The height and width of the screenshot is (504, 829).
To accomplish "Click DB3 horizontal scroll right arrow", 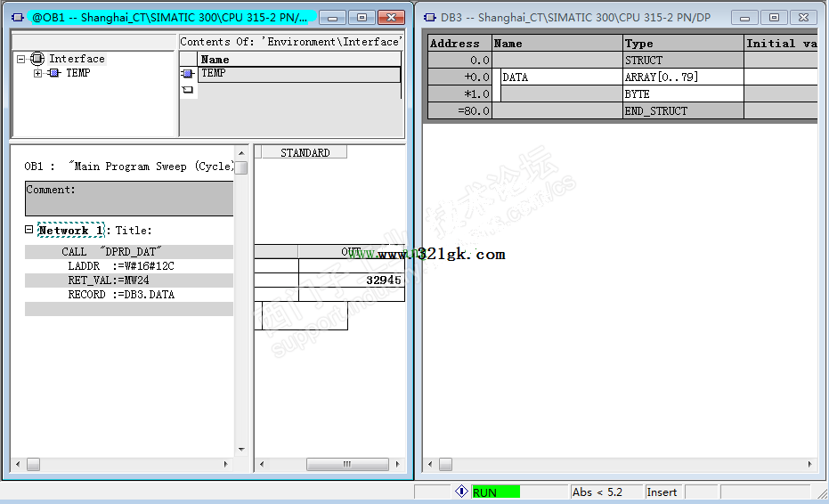I will coord(809,464).
